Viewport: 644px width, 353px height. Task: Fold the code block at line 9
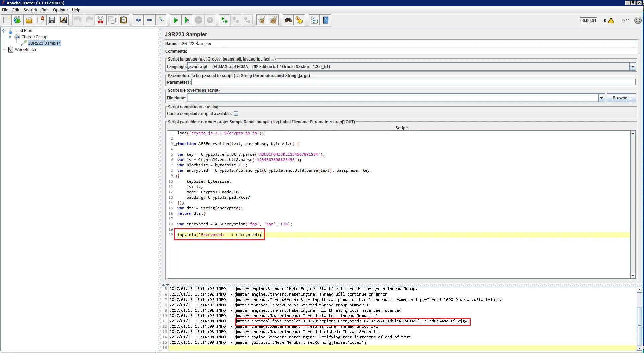pyautogui.click(x=175, y=176)
